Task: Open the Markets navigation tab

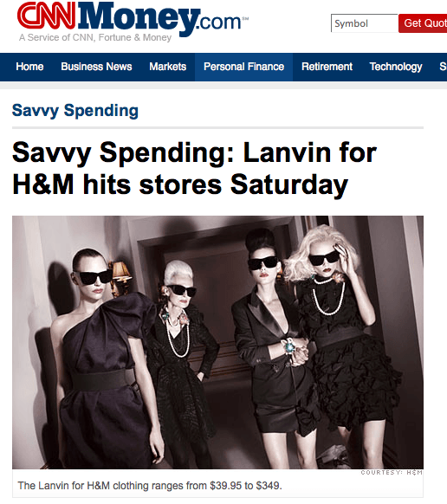Action: pos(167,67)
